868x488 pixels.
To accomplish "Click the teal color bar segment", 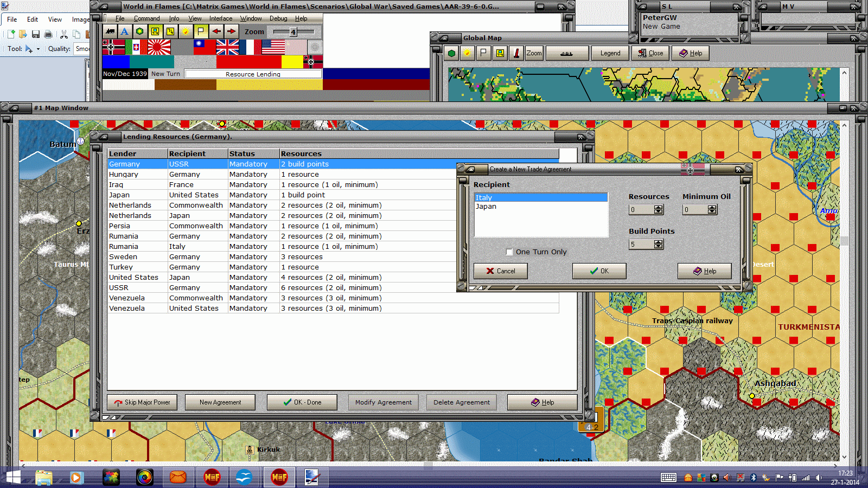I will [x=152, y=62].
